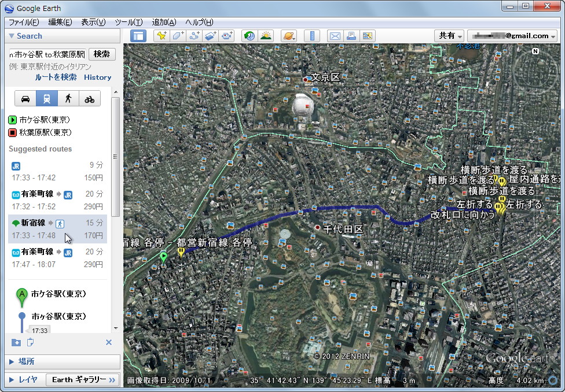Select walking directions mode

click(68, 99)
